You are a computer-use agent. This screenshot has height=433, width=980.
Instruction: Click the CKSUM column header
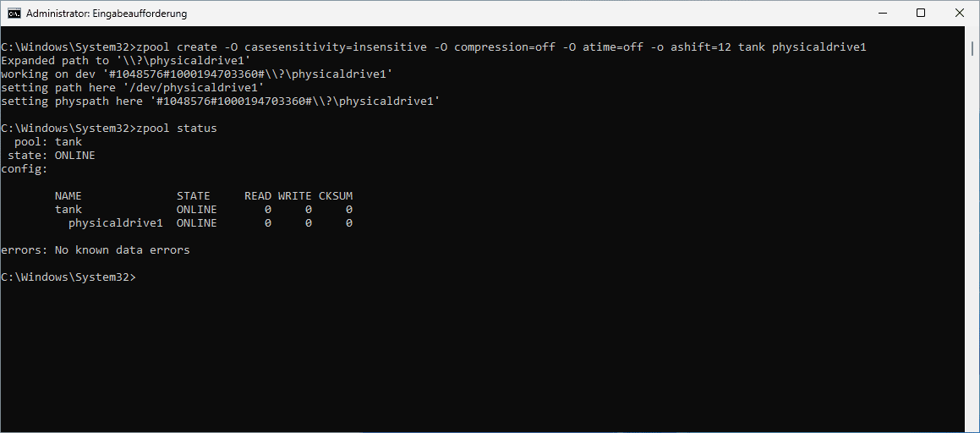click(336, 195)
